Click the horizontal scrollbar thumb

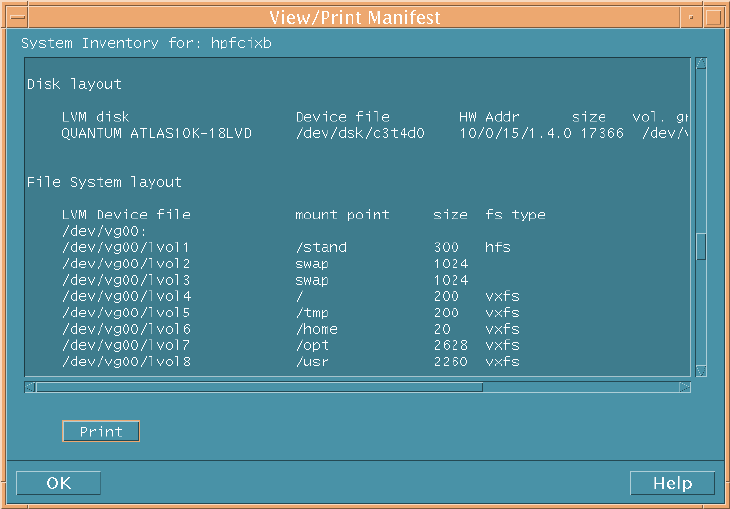(x=259, y=387)
